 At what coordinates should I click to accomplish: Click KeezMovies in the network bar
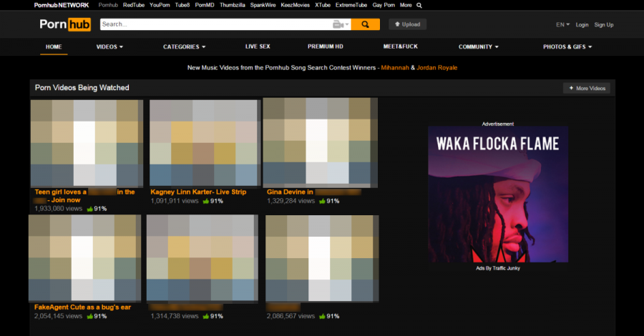[x=296, y=5]
